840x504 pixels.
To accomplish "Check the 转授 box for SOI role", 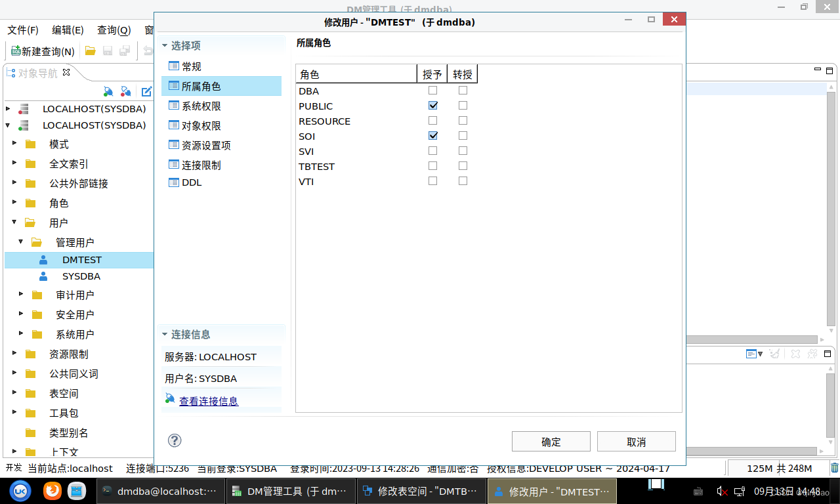I will tap(463, 136).
